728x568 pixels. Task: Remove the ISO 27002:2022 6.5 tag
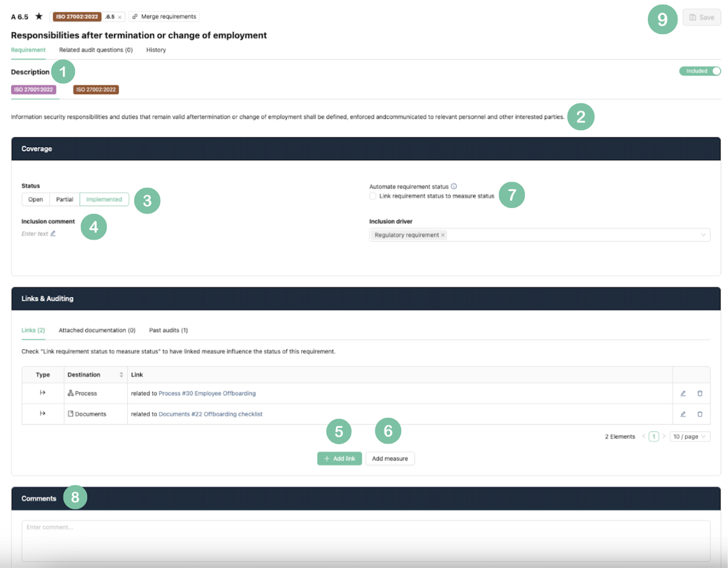point(120,17)
